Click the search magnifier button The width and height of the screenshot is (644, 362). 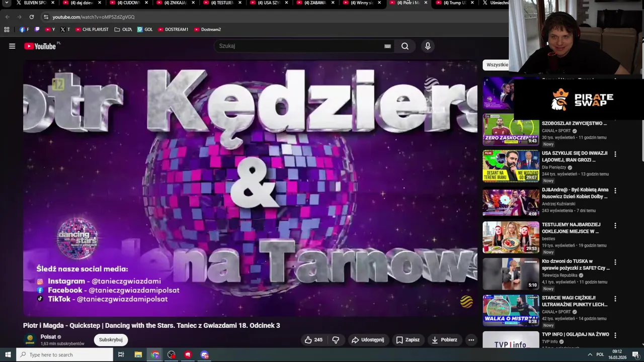point(405,46)
